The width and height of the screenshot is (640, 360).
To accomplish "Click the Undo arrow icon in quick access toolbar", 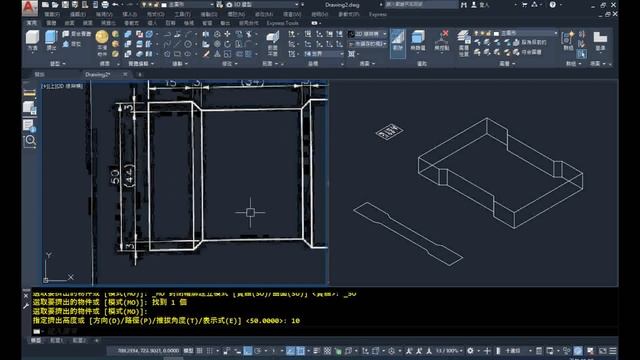I will click(x=115, y=4).
